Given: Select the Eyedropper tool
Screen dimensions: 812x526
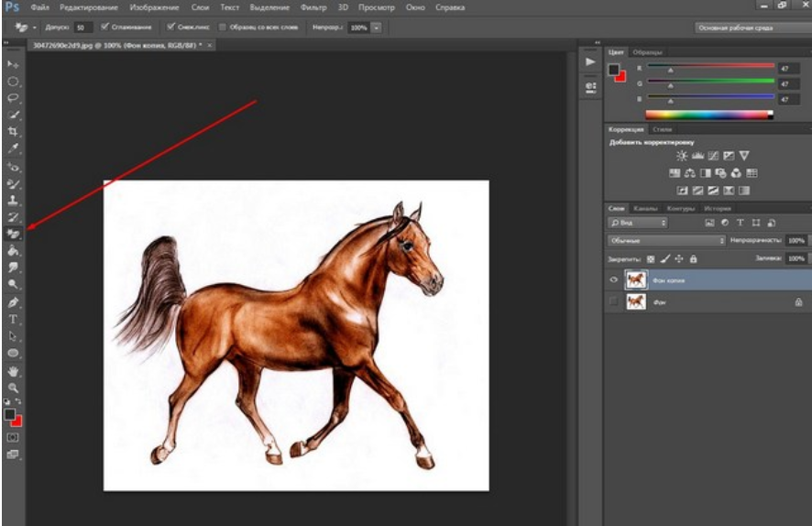Looking at the screenshot, I should pyautogui.click(x=14, y=148).
